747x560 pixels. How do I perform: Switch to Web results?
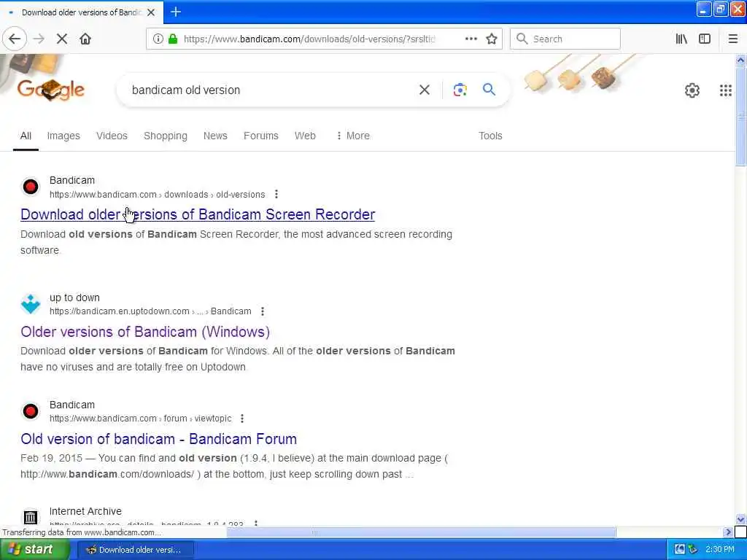305,136
